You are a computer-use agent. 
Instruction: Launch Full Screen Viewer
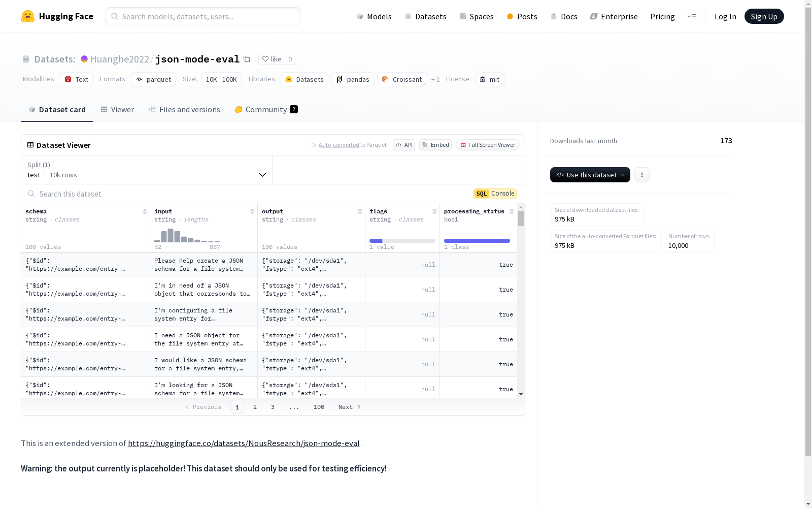click(488, 145)
